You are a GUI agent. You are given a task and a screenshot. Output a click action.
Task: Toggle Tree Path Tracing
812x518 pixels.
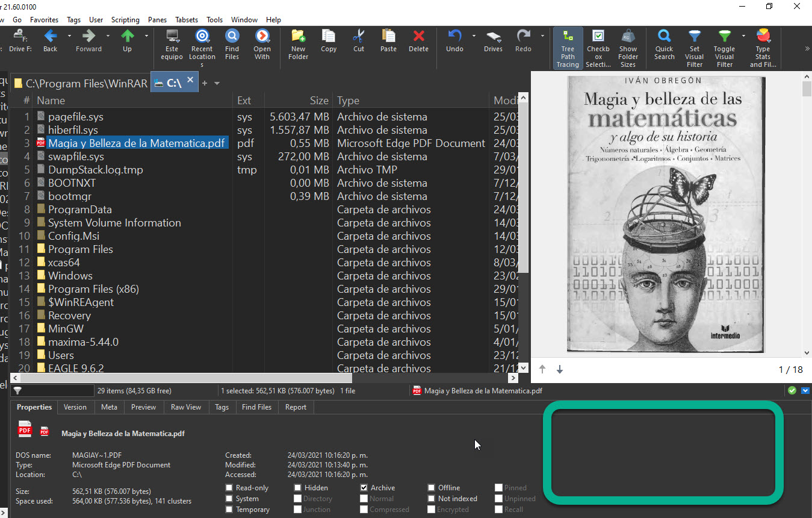pos(568,48)
